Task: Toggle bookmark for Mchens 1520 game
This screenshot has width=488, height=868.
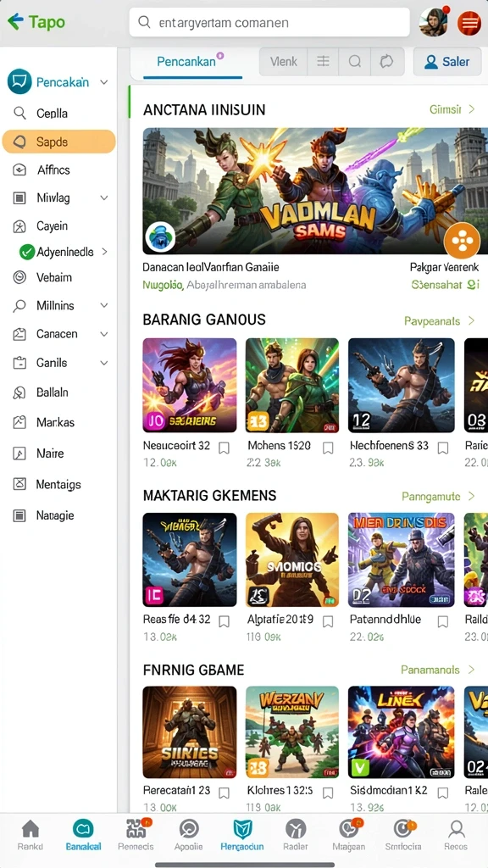Action: tap(328, 448)
